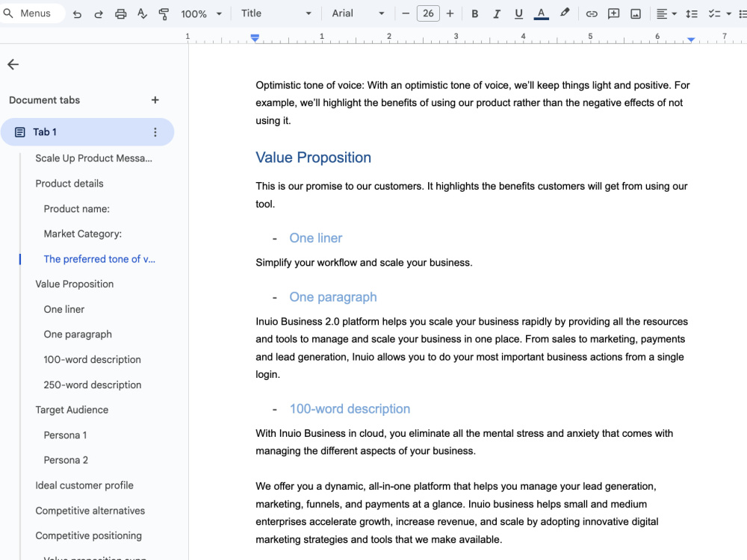This screenshot has height=560, width=747.
Task: Toggle italic formatting
Action: 497,13
